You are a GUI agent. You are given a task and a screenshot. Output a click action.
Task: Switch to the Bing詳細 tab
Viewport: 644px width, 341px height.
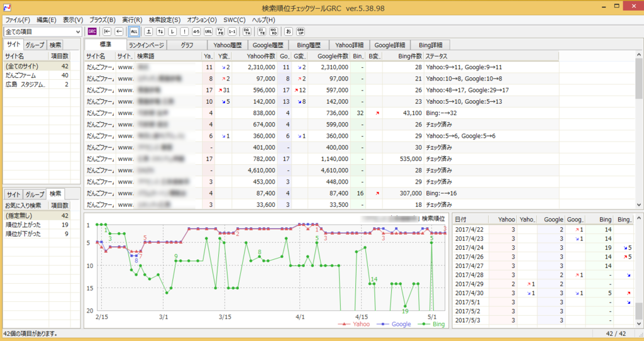click(x=430, y=45)
